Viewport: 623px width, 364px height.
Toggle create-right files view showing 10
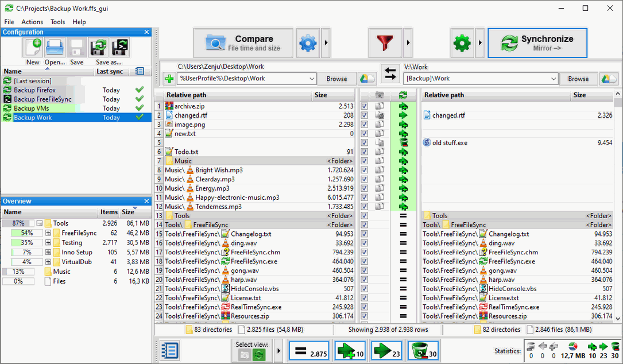350,351
